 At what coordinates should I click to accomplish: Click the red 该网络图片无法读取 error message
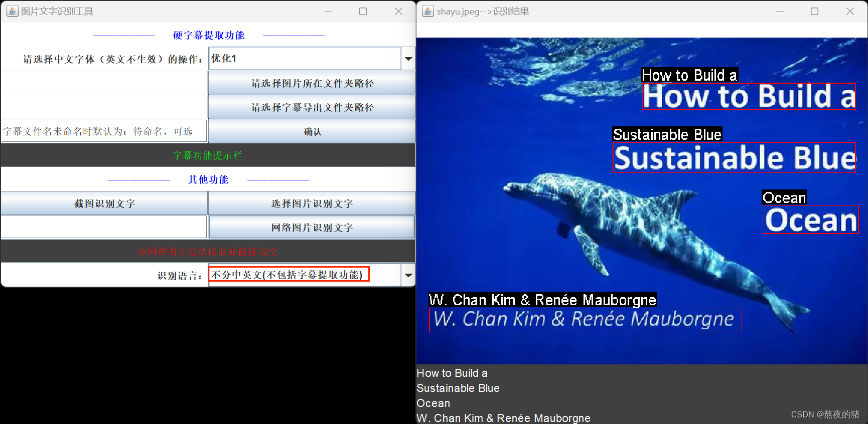208,252
